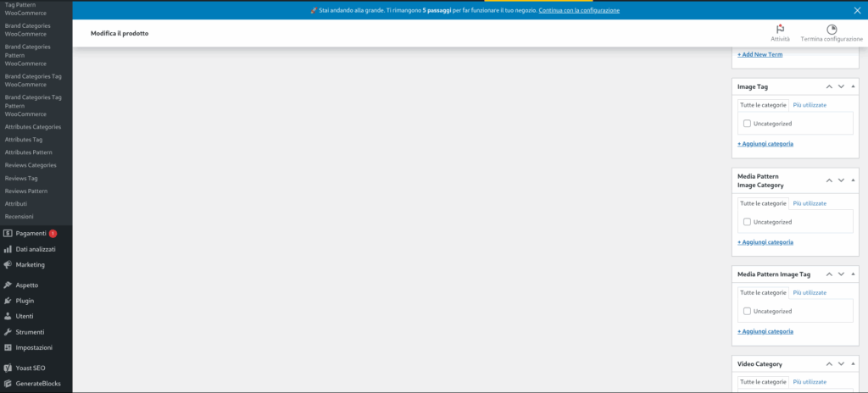Open Attributi submenu item
Viewport: 868px width, 393px height.
tap(16, 203)
